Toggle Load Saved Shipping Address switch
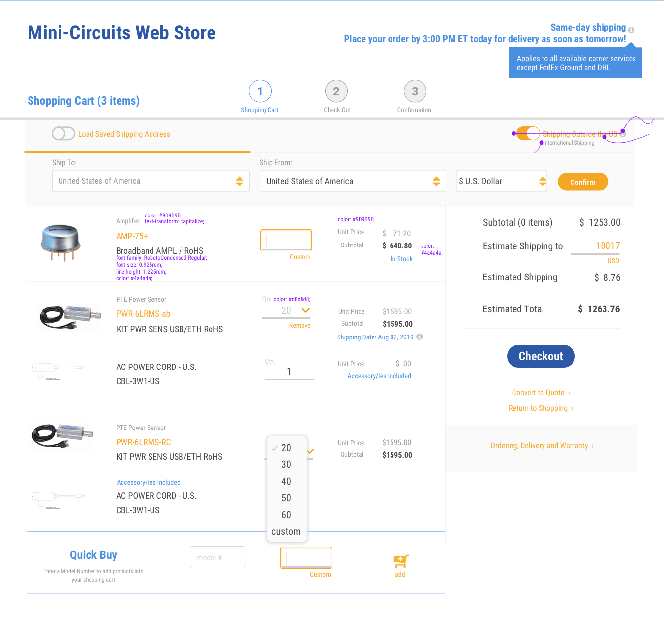The height and width of the screenshot is (644, 664). coord(63,134)
